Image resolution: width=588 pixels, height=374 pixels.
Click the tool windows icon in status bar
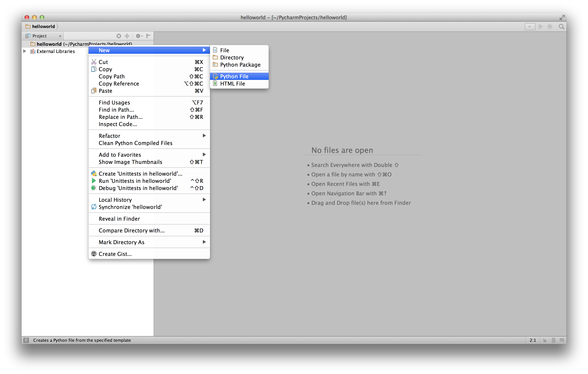point(26,340)
